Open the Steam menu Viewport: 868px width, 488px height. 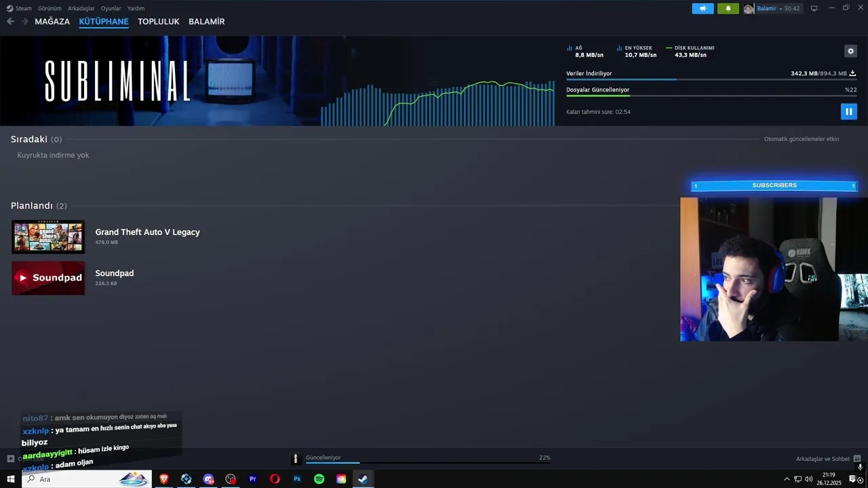pyautogui.click(x=19, y=8)
